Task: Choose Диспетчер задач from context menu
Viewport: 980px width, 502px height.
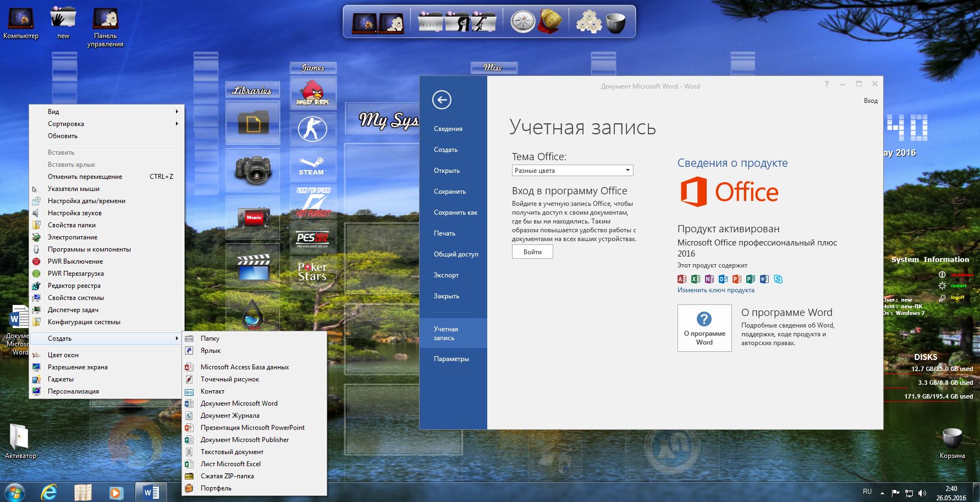Action: [x=107, y=310]
